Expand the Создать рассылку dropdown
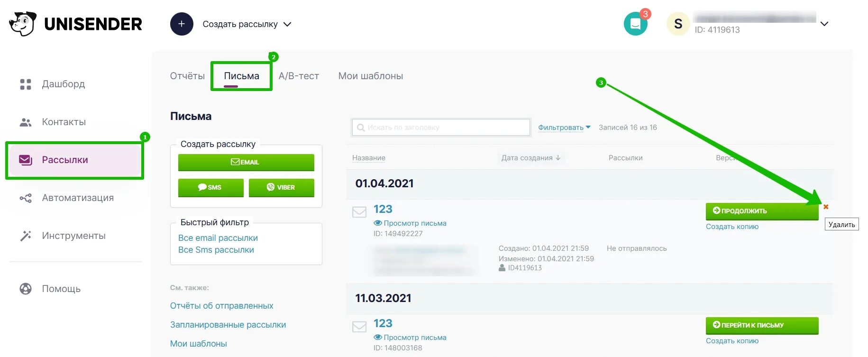 (x=247, y=24)
